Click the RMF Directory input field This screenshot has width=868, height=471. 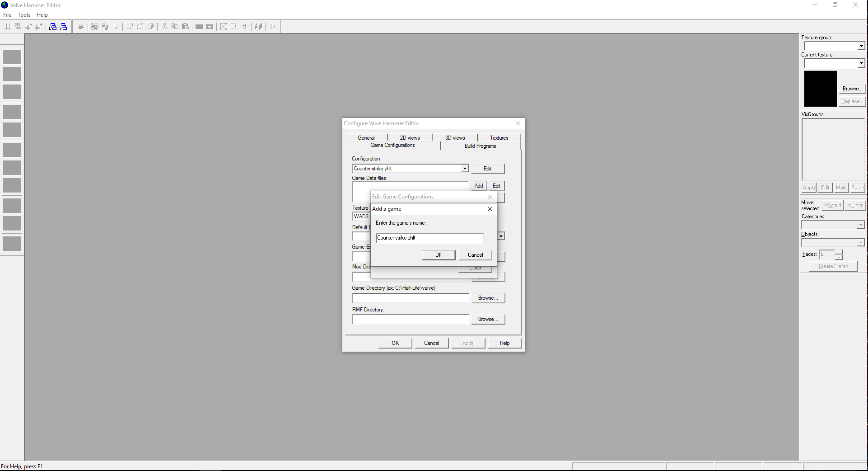pos(411,319)
